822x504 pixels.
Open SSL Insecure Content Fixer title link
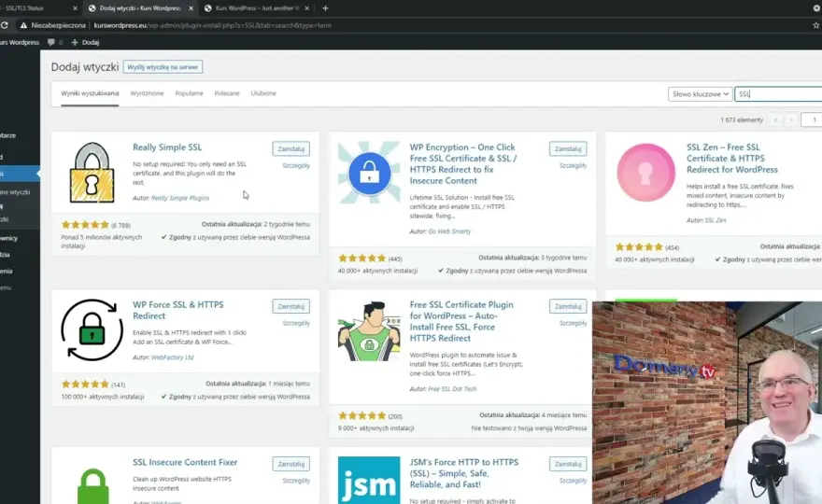pos(185,462)
